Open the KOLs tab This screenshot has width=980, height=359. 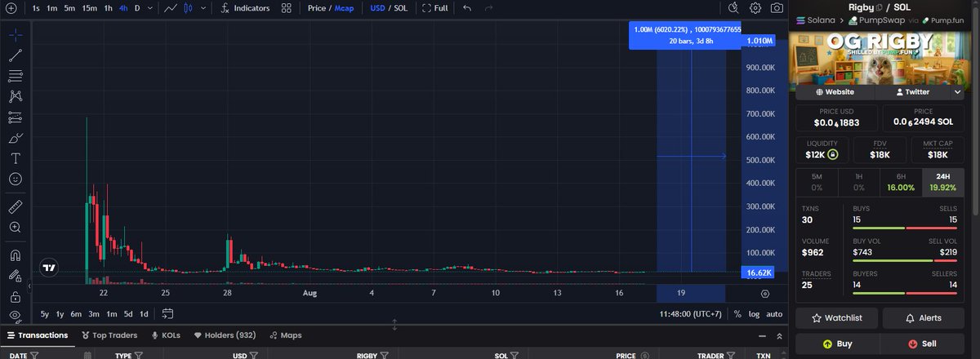coord(165,335)
